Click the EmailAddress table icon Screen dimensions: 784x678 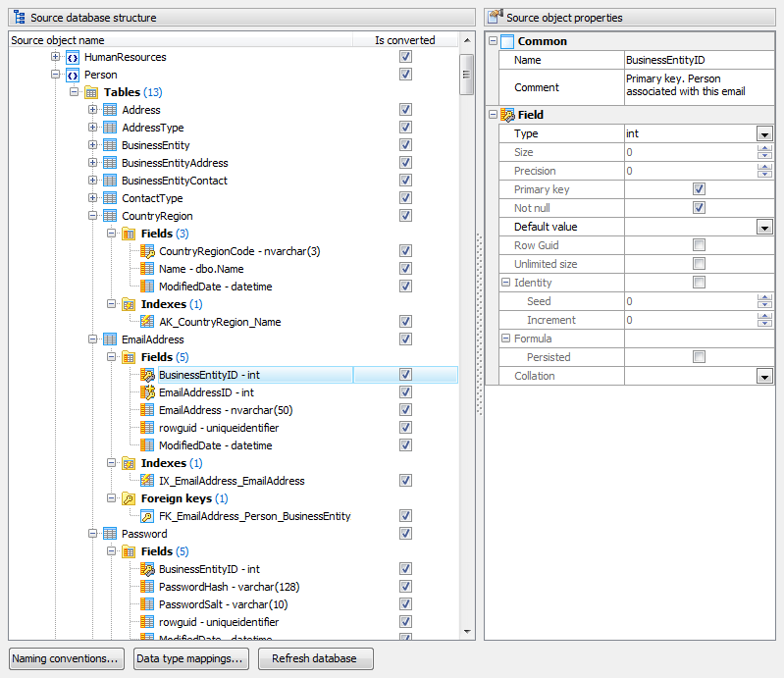[110, 339]
